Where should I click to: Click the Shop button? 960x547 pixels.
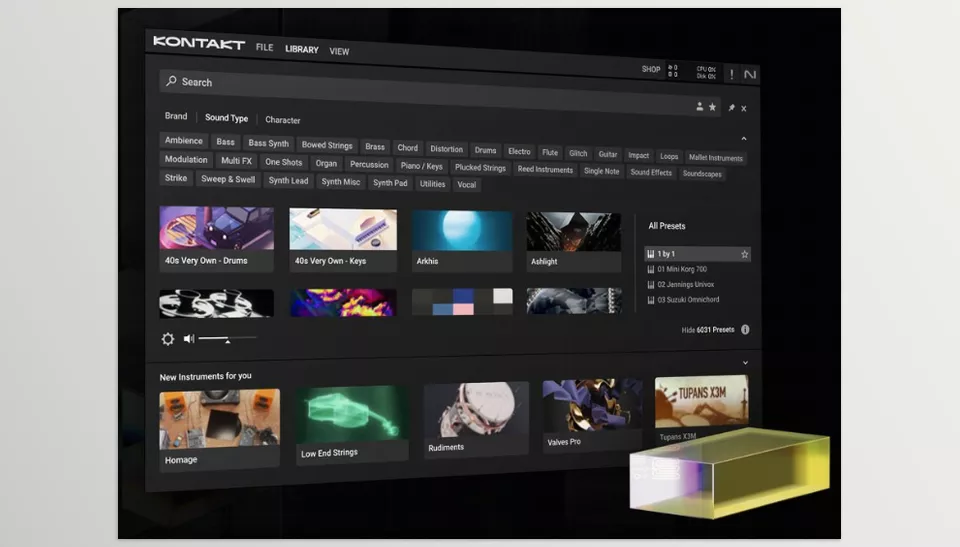click(x=651, y=70)
